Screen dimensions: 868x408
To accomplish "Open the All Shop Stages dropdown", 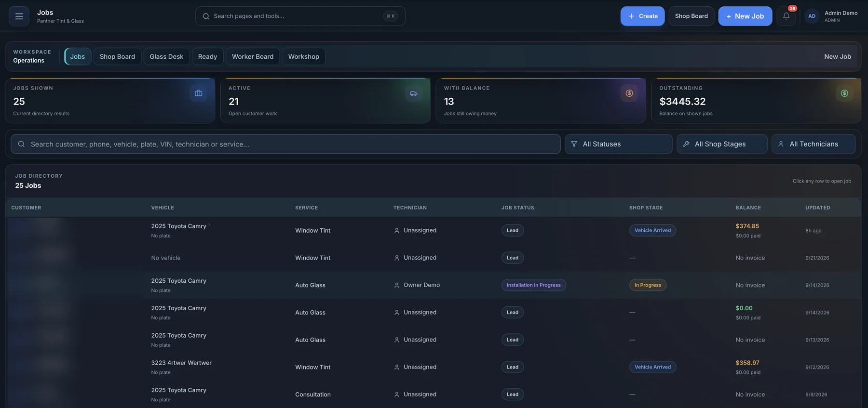I will (x=722, y=144).
